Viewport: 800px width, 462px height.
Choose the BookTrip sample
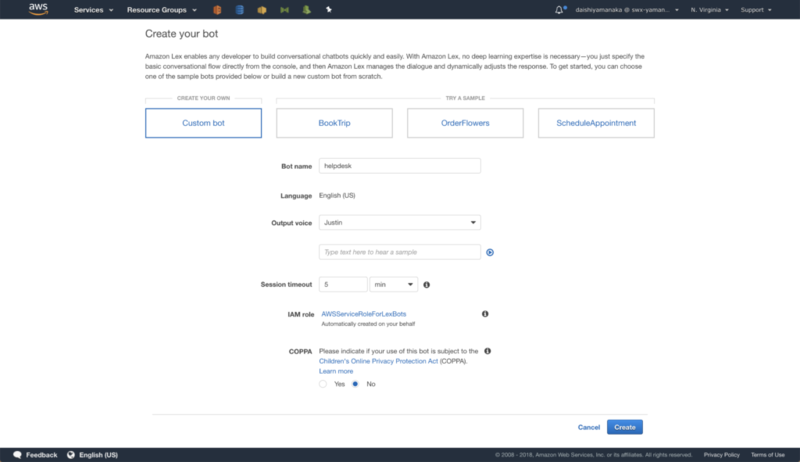[x=334, y=123]
